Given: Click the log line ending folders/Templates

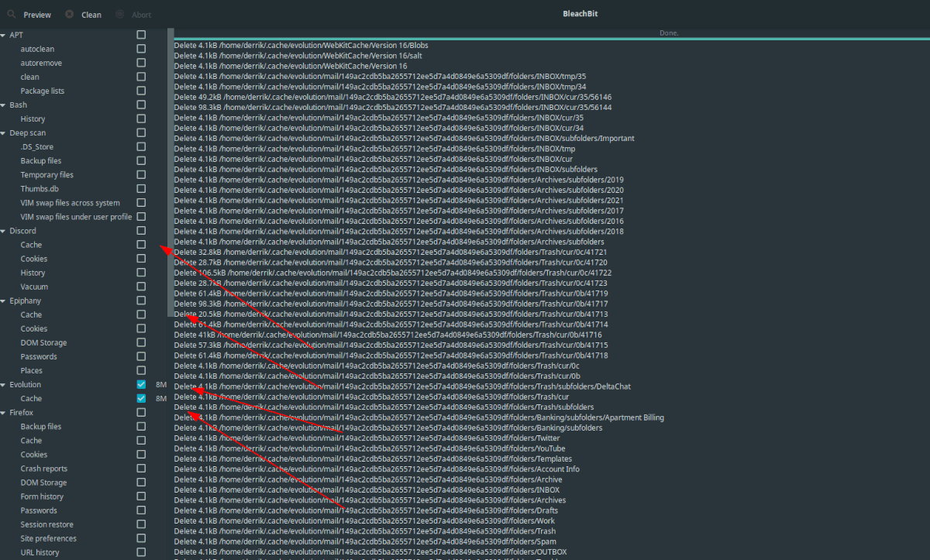Looking at the screenshot, I should pyautogui.click(x=373, y=459).
